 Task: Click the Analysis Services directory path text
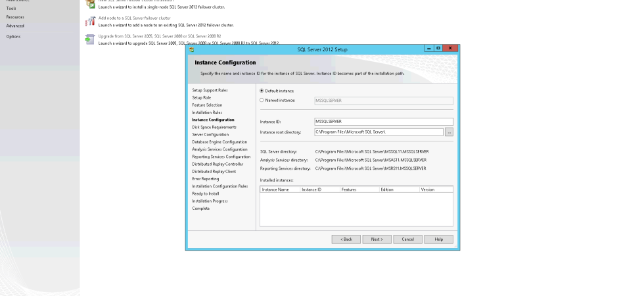click(x=371, y=160)
